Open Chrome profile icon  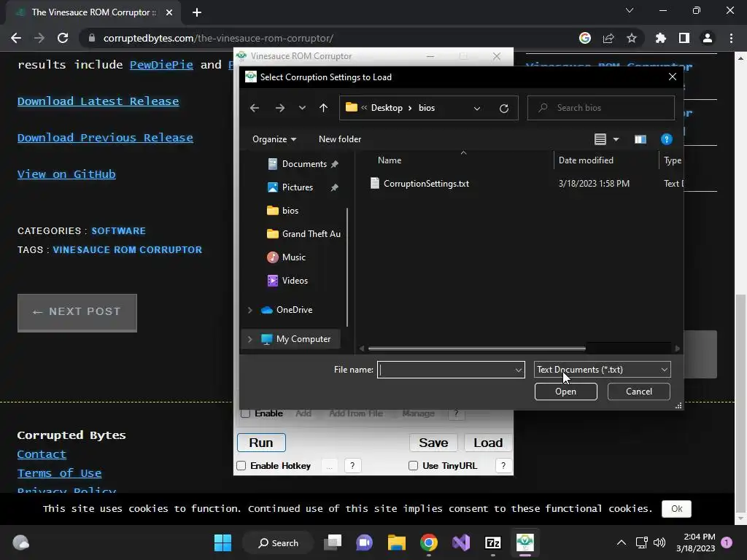(708, 38)
